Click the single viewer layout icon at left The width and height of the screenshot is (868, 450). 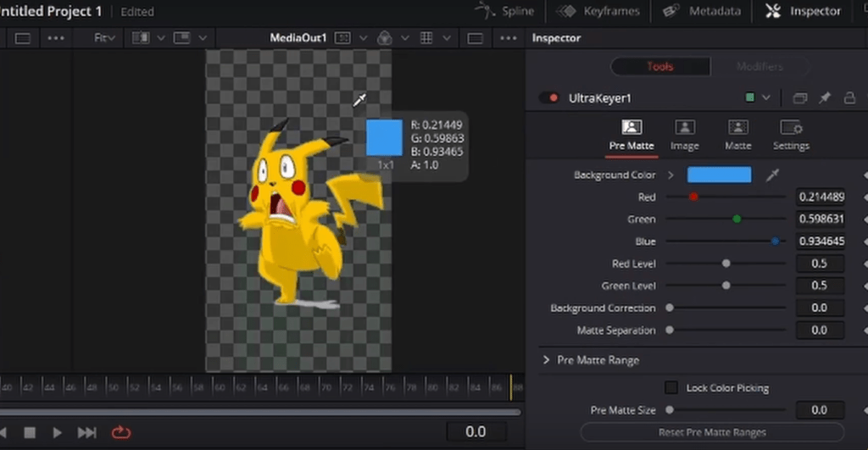[23, 38]
